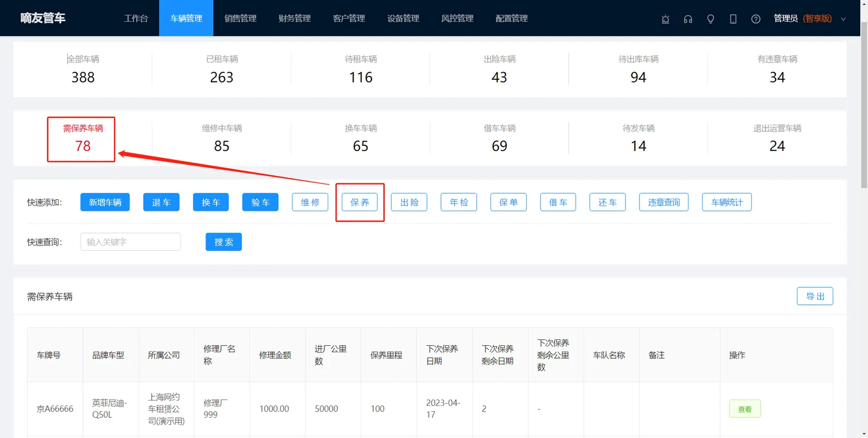Click the 出险 button
Image resolution: width=868 pixels, height=438 pixels.
tap(409, 202)
